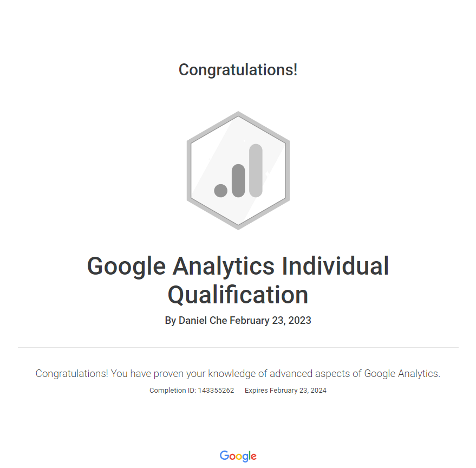Click the Google logo at page bottom
This screenshot has height=468, width=476.
click(238, 456)
